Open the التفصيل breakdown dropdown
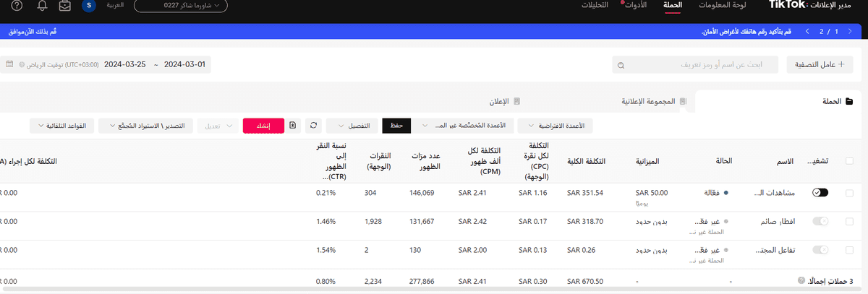 [352, 125]
